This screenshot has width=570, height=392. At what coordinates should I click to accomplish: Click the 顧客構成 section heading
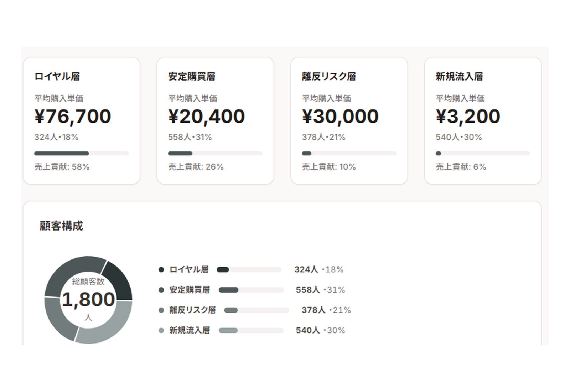(x=61, y=226)
